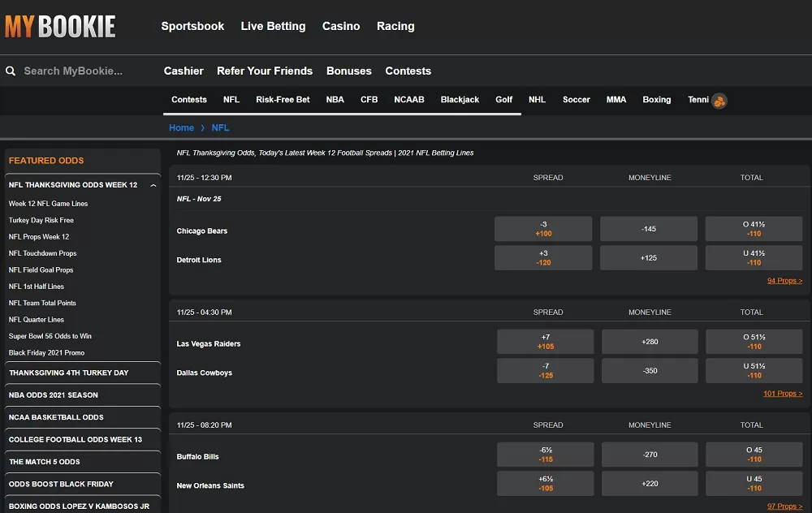Click the orange chip icon beside Tenni

point(719,101)
